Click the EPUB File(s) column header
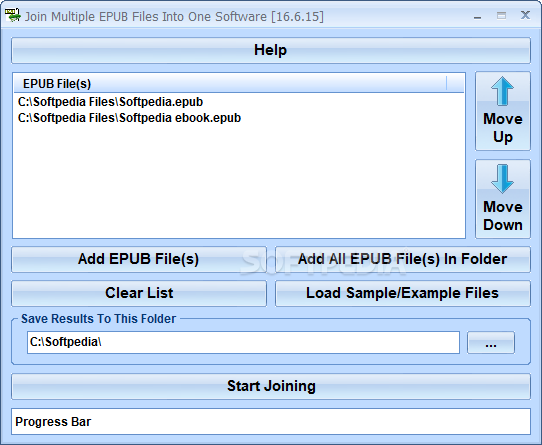 click(230, 84)
